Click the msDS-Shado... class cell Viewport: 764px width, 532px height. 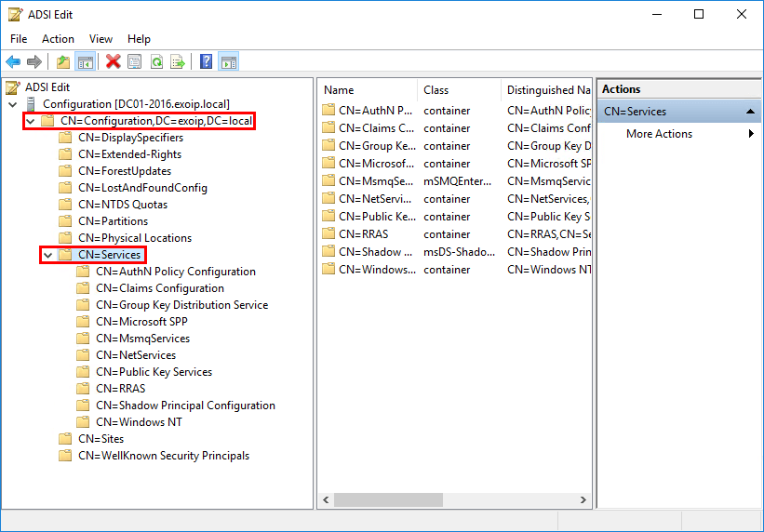459,252
